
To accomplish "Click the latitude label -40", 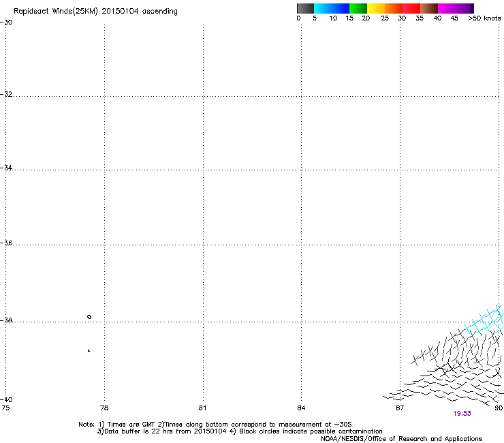I will (x=6, y=399).
